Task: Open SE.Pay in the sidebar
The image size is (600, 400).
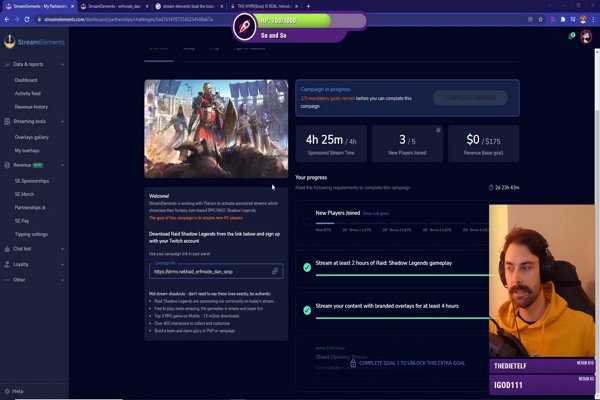Action: pos(22,221)
